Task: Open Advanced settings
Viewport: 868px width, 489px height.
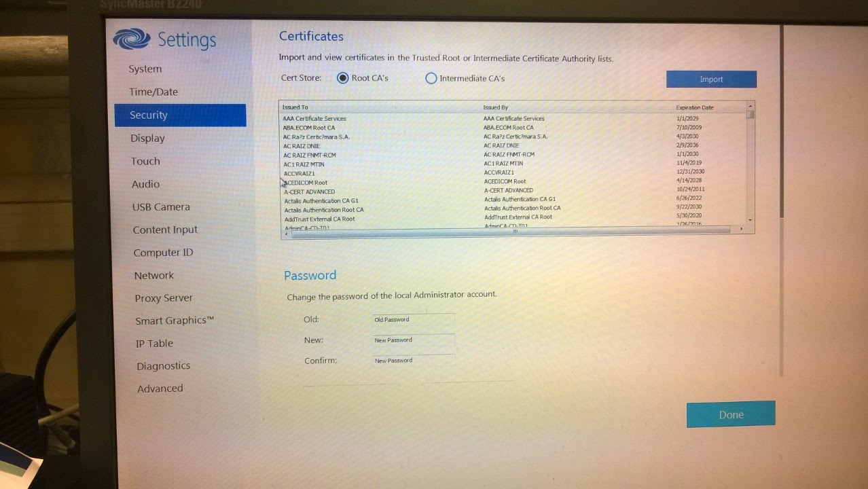Action: [x=160, y=388]
